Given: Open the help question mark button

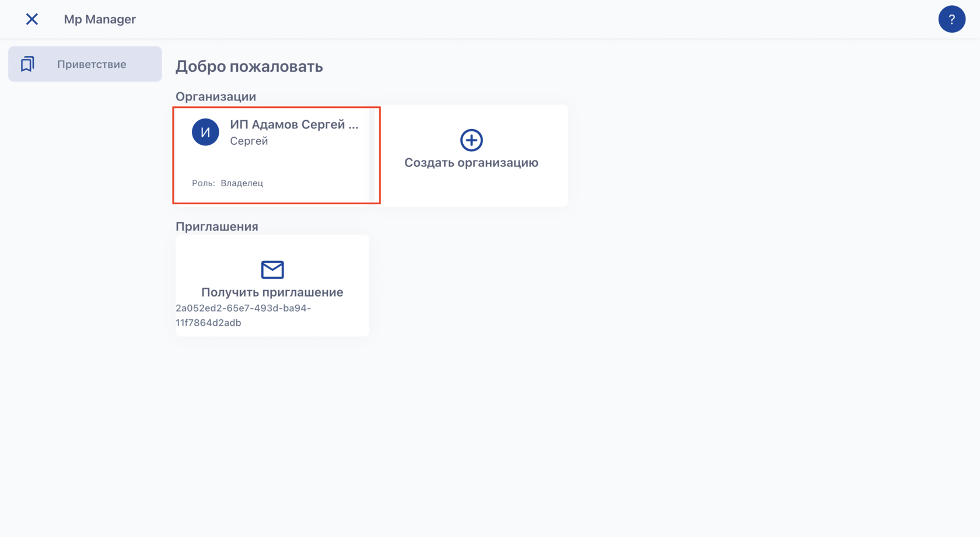Looking at the screenshot, I should point(951,19).
